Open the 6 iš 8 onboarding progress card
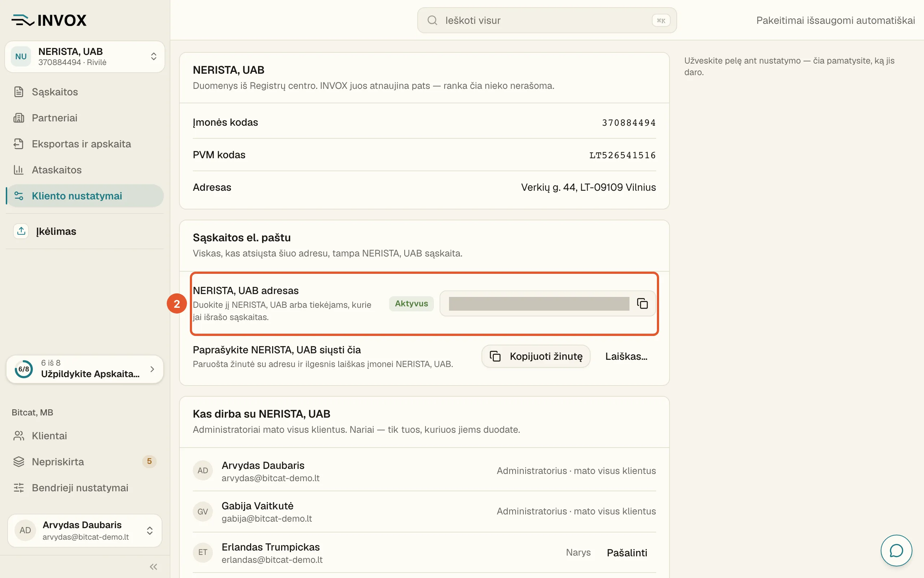Screen dimensions: 924x578 [x=85, y=369]
